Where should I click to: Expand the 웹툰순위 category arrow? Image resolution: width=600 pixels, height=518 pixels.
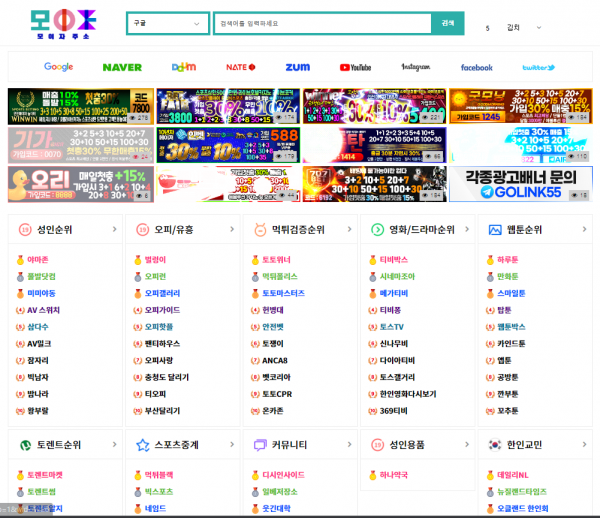584,229
